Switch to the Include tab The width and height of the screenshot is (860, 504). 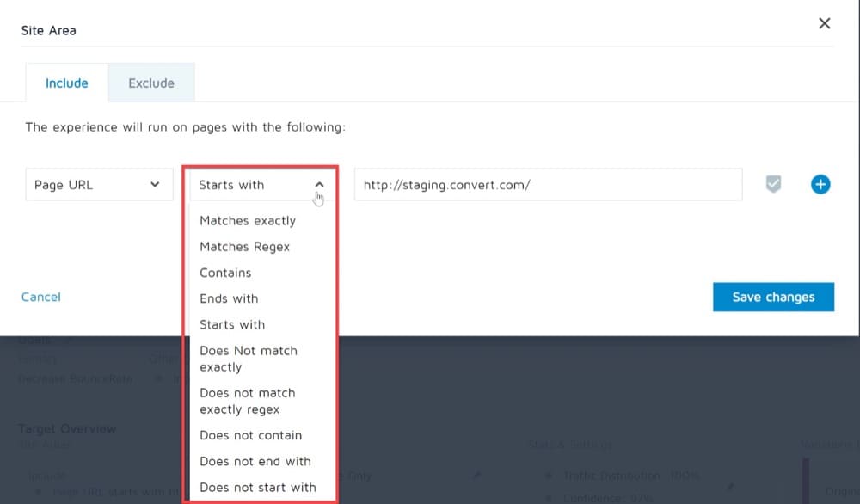coord(67,83)
